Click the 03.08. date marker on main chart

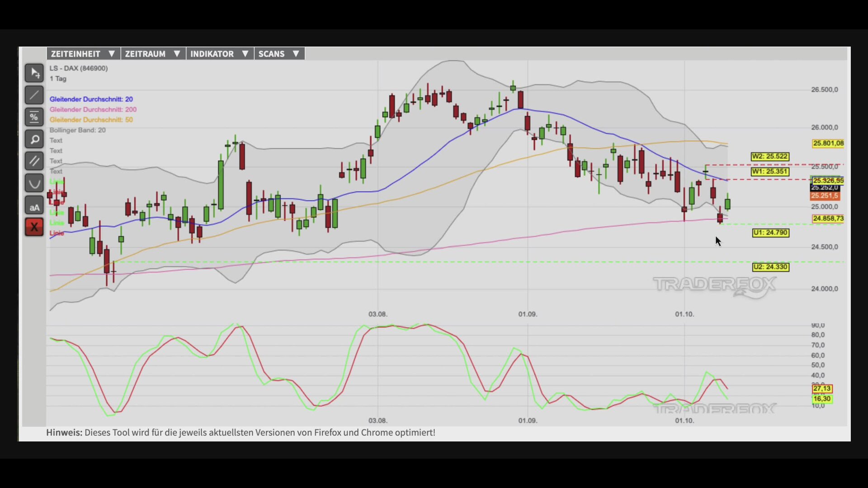[378, 314]
